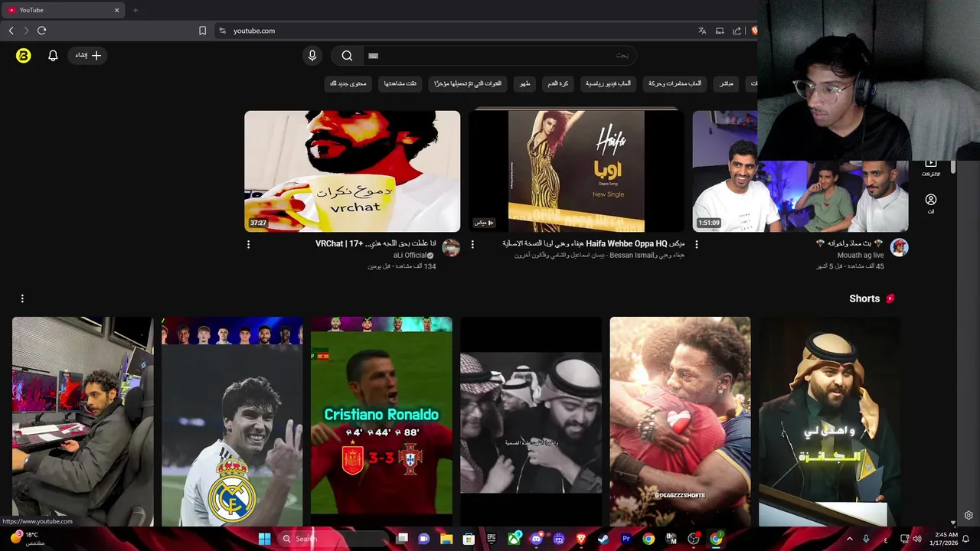
Task: Open the Subscriptions sidebar icon
Action: pos(931,168)
